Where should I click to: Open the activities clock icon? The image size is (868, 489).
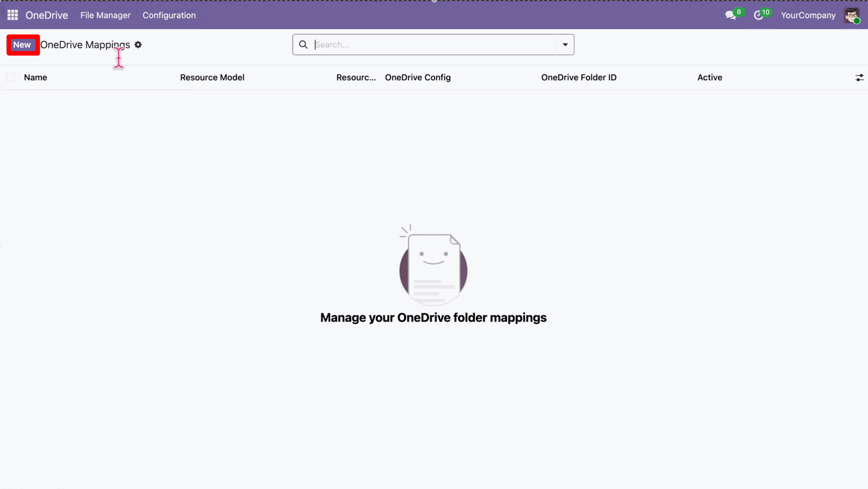759,15
